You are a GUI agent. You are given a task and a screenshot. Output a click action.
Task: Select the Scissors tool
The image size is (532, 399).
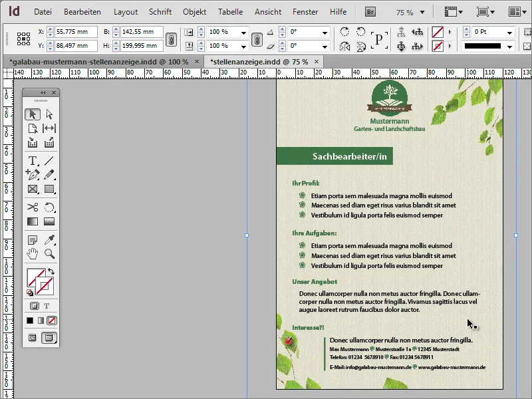click(x=33, y=207)
